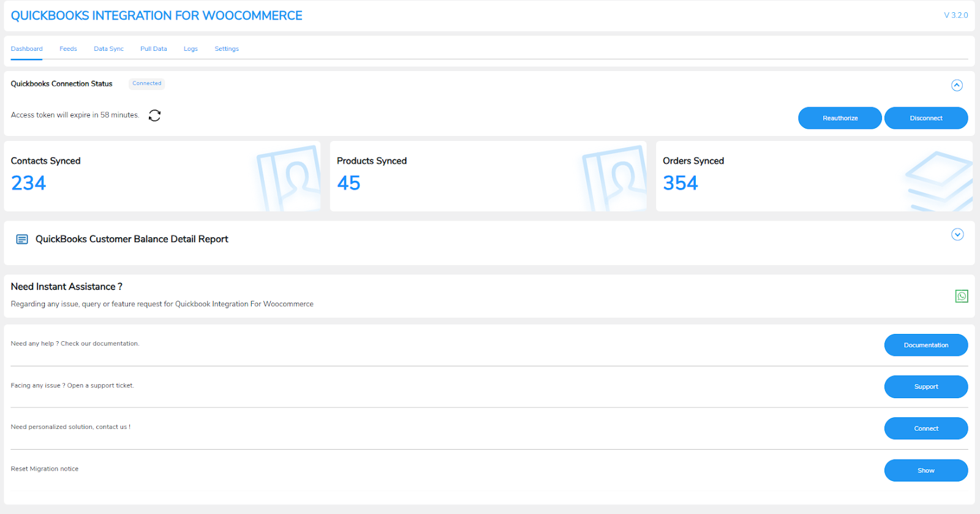
Task: Click the Customer Balance report list icon
Action: point(22,240)
